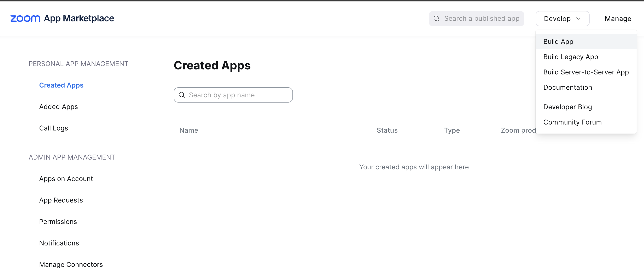Open the Developer Blog
Image resolution: width=644 pixels, height=270 pixels.
pos(568,107)
